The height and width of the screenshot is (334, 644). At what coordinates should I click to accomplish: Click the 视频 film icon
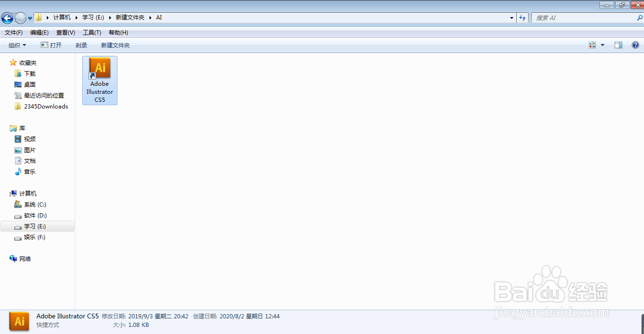click(18, 139)
